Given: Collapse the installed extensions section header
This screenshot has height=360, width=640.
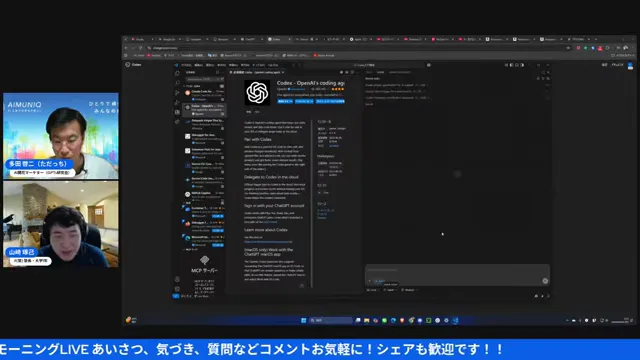Looking at the screenshot, I should point(203,86).
